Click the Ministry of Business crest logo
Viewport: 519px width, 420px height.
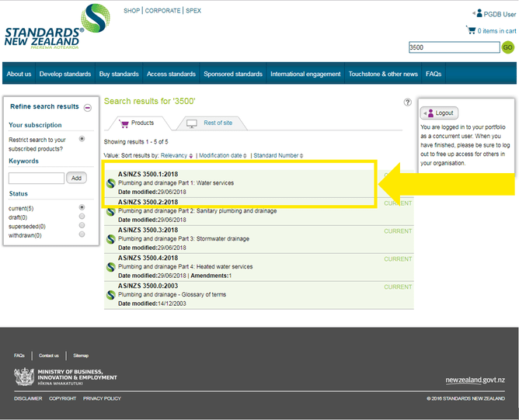(23, 377)
